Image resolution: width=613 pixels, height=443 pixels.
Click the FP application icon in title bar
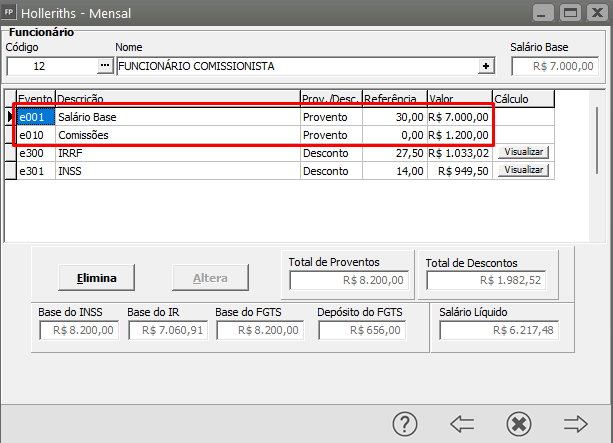click(11, 13)
